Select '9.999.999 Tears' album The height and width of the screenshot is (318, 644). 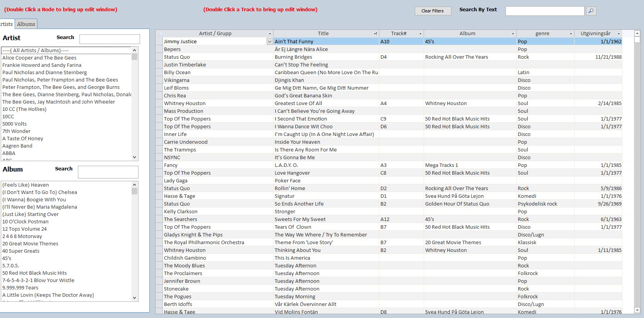66,287
